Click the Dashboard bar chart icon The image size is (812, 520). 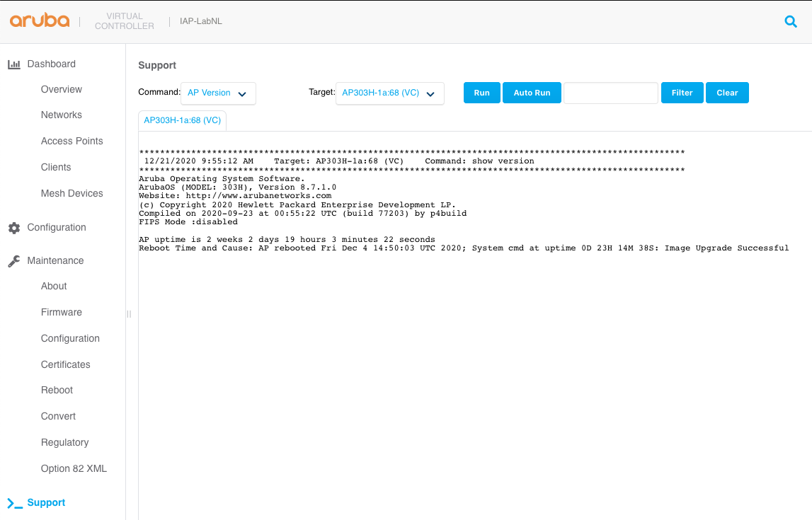[14, 64]
